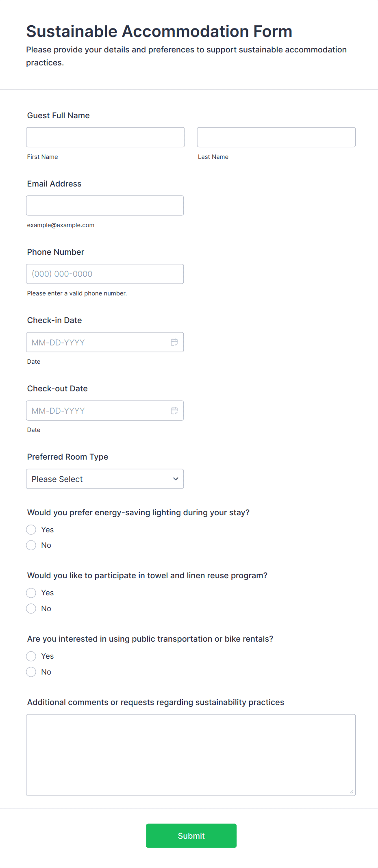Open the Check-in Date calendar picker icon
Viewport: 378px width, 868px height.
174,342
